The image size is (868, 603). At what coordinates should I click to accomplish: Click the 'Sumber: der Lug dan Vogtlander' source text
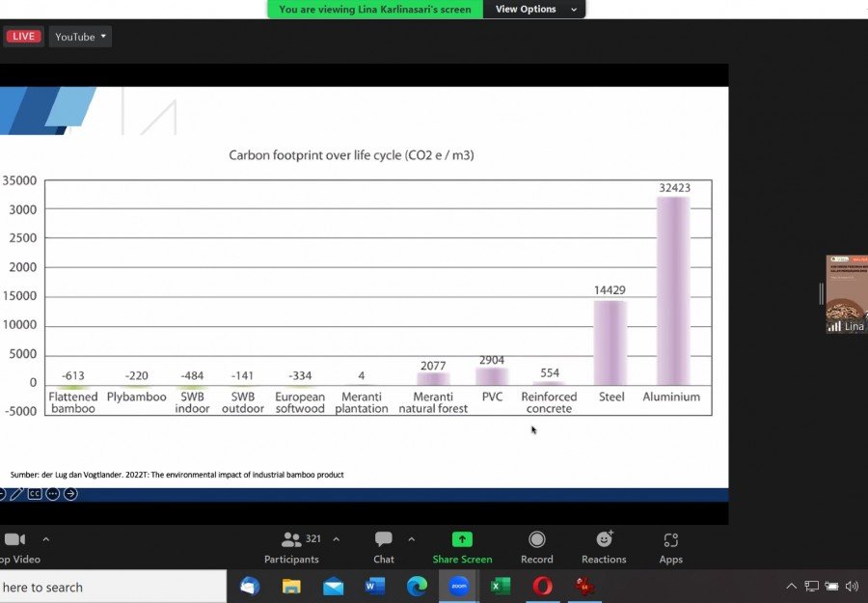tap(177, 475)
